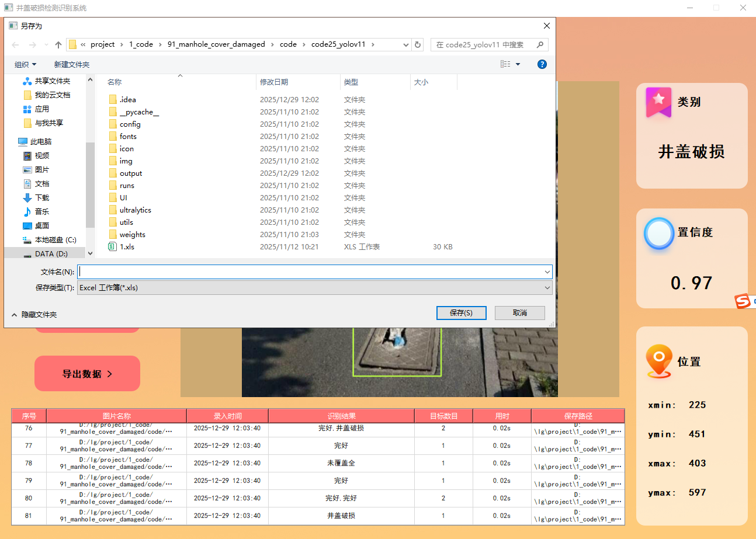Open the dialog help question mark icon
756x539 pixels.
[542, 64]
